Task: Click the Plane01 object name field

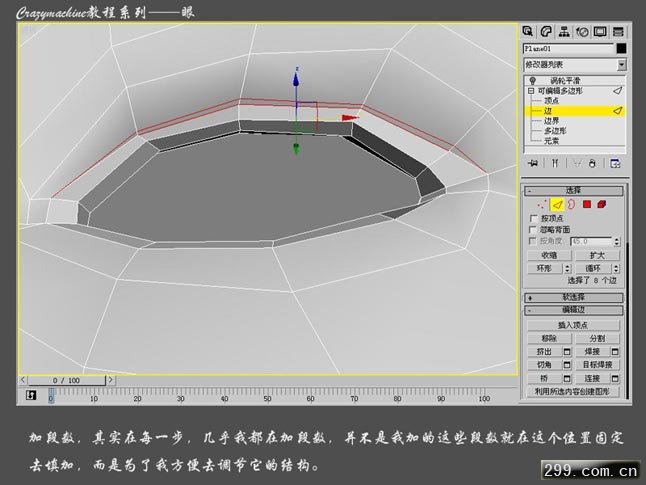Action: click(x=569, y=49)
